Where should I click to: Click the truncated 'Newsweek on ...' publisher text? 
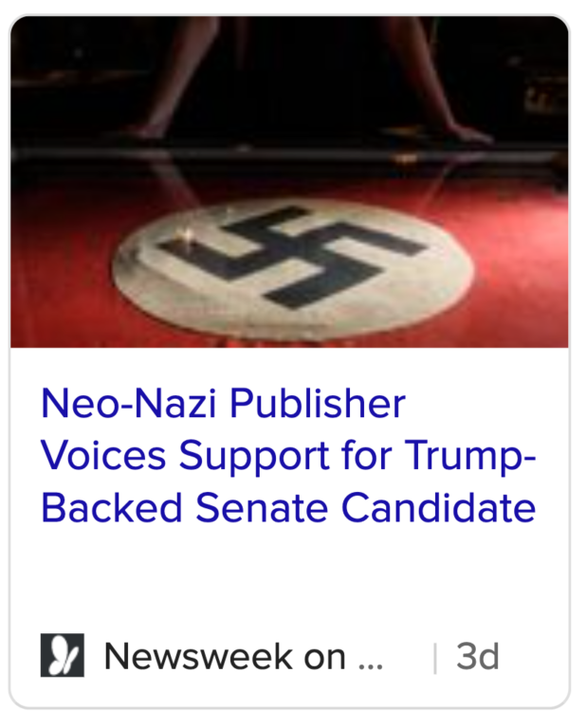[x=244, y=656]
